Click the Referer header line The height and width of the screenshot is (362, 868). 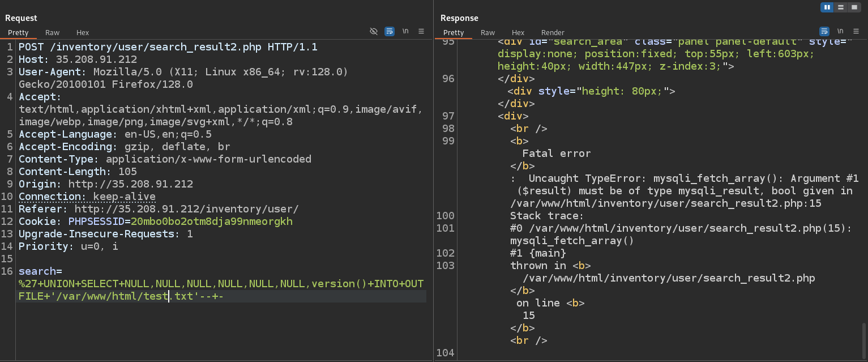click(159, 208)
